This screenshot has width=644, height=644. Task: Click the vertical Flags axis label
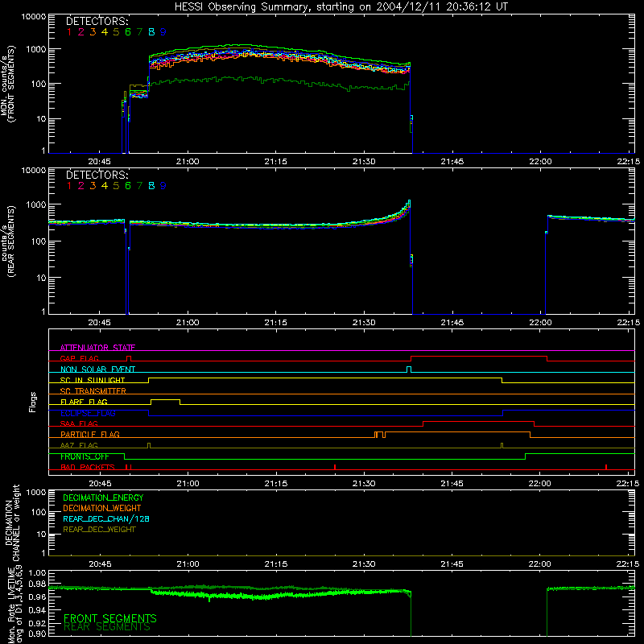coord(33,402)
